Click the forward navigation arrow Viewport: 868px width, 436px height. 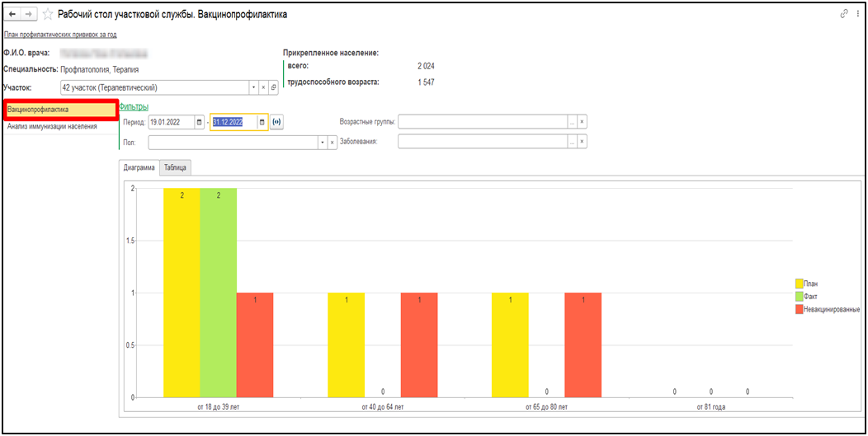pos(30,14)
